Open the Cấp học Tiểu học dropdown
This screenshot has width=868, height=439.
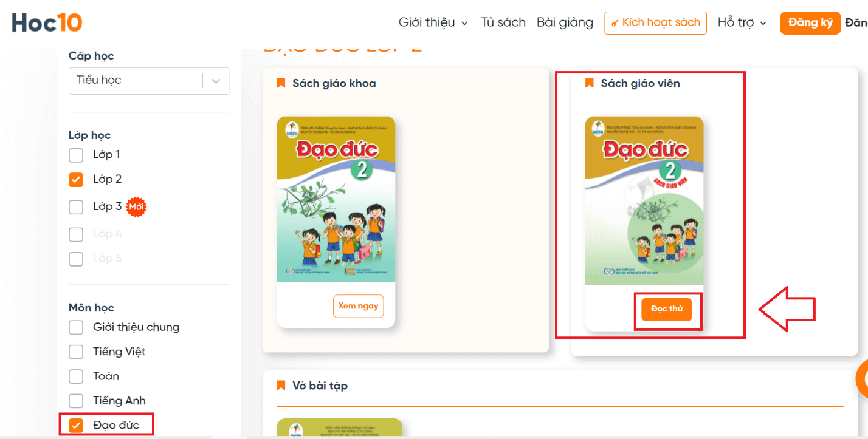(x=149, y=81)
